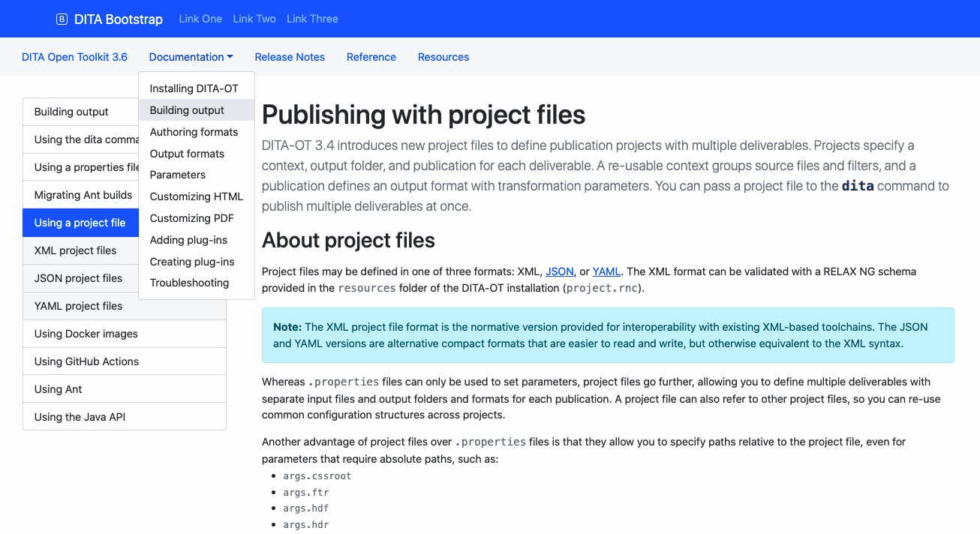This screenshot has height=534, width=980.
Task: Expand the Documentation dropdown menu
Action: point(191,57)
